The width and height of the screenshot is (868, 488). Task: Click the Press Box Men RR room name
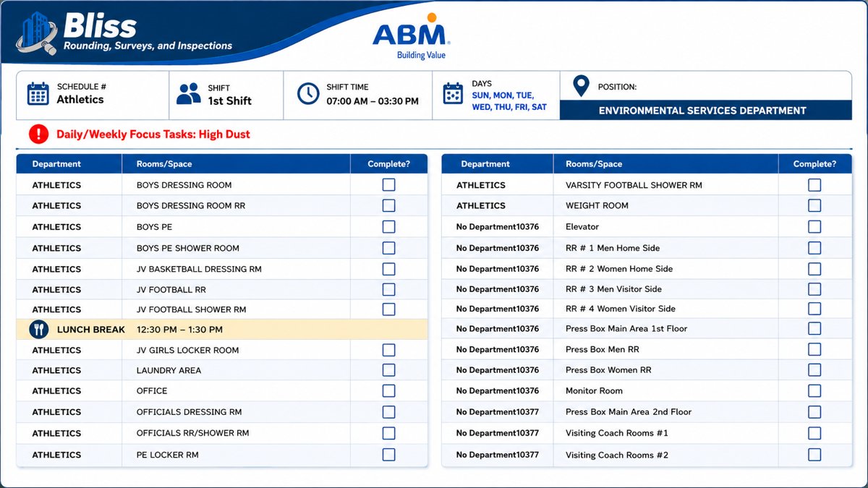pos(603,349)
